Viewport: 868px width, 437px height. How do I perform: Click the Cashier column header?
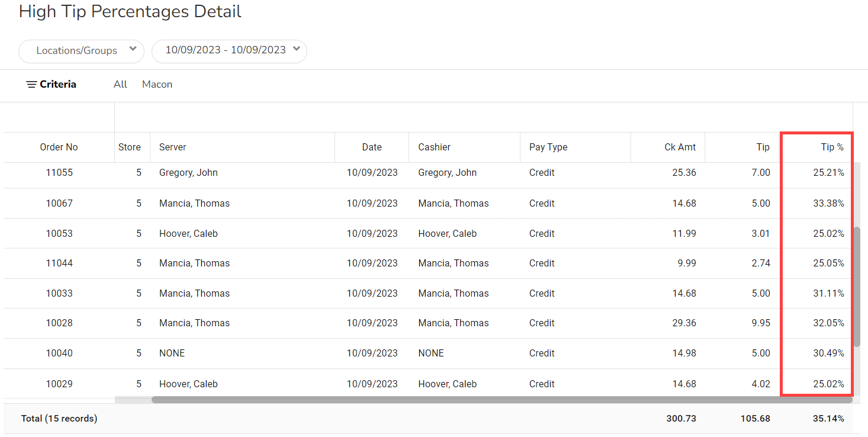434,147
